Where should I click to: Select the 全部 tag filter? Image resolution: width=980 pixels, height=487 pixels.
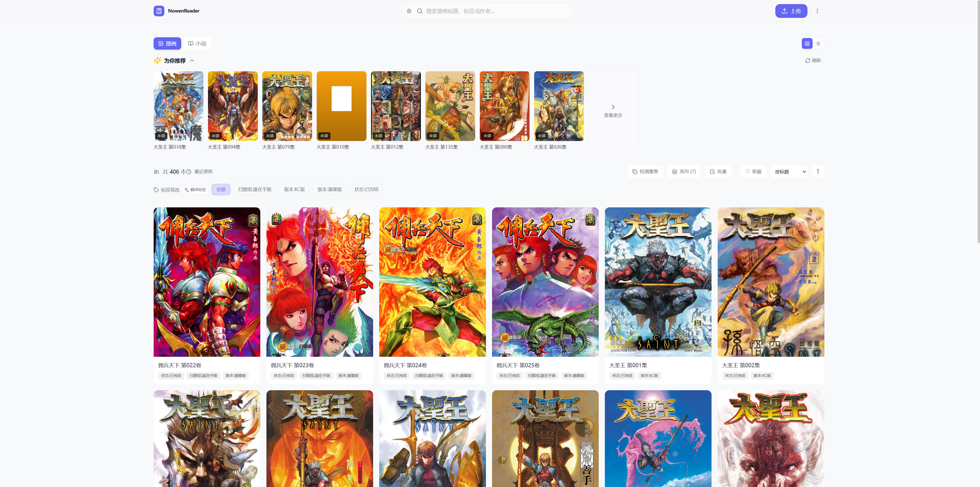pos(221,189)
